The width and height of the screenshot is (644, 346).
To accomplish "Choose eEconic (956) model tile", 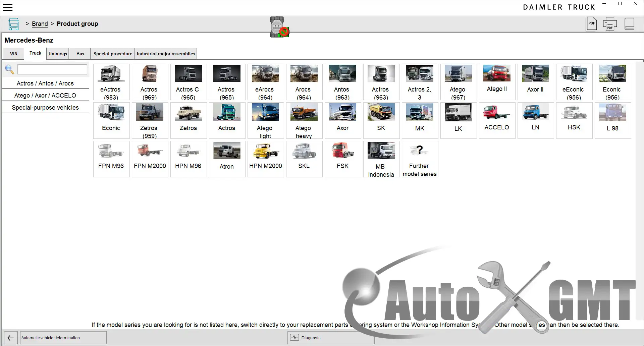I will click(574, 82).
